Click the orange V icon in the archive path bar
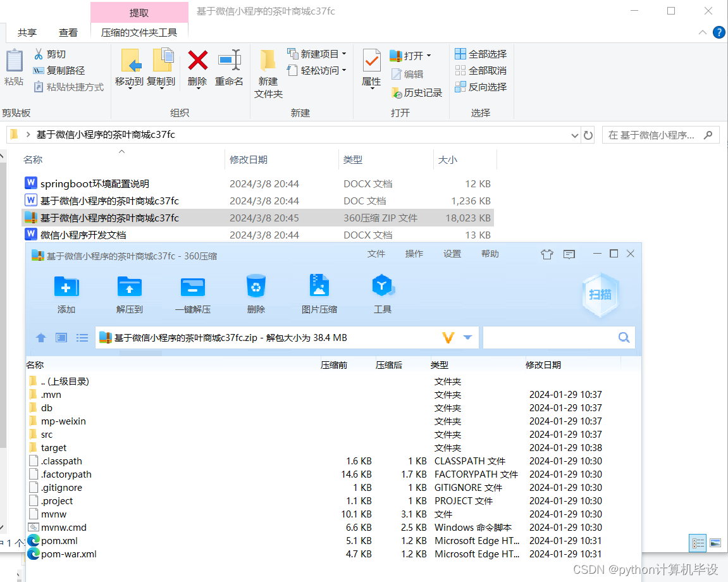Screen dimensions: 728x582 point(448,338)
